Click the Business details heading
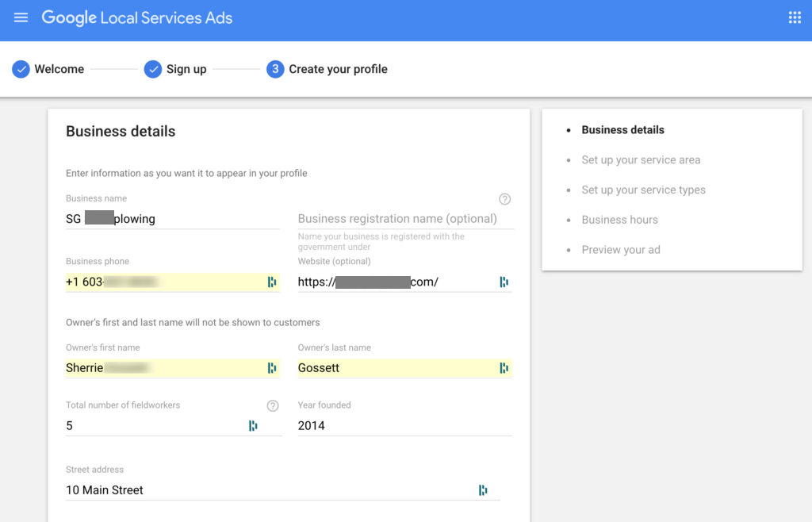 click(x=121, y=132)
